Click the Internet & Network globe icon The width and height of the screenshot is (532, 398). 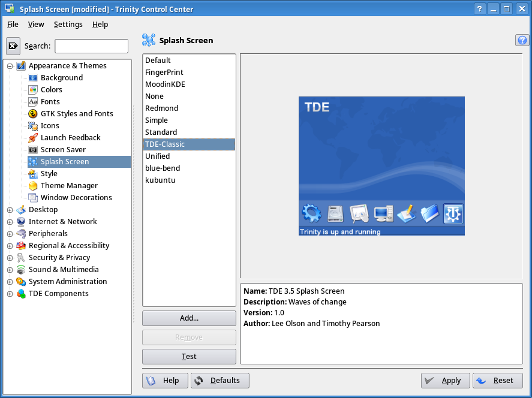[21, 221]
